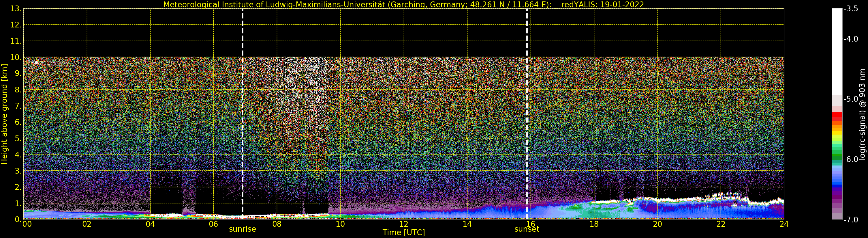The image size is (868, 238).
Task: Pick the red band of the colorbar
Action: click(x=837, y=116)
